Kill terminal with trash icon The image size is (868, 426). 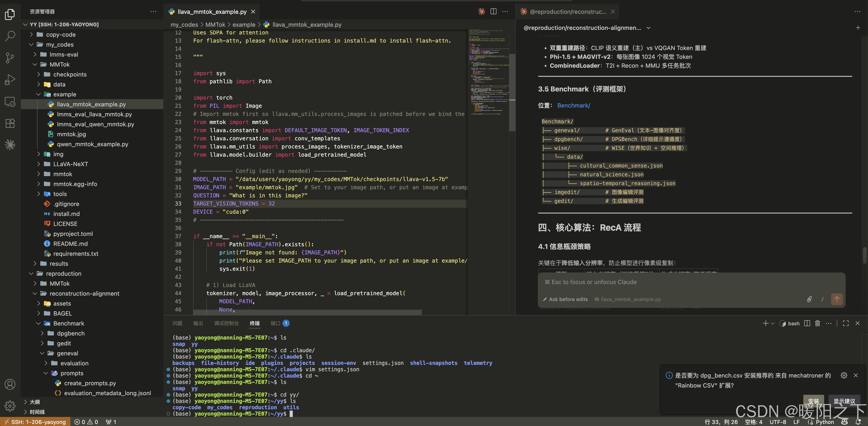[x=818, y=323]
